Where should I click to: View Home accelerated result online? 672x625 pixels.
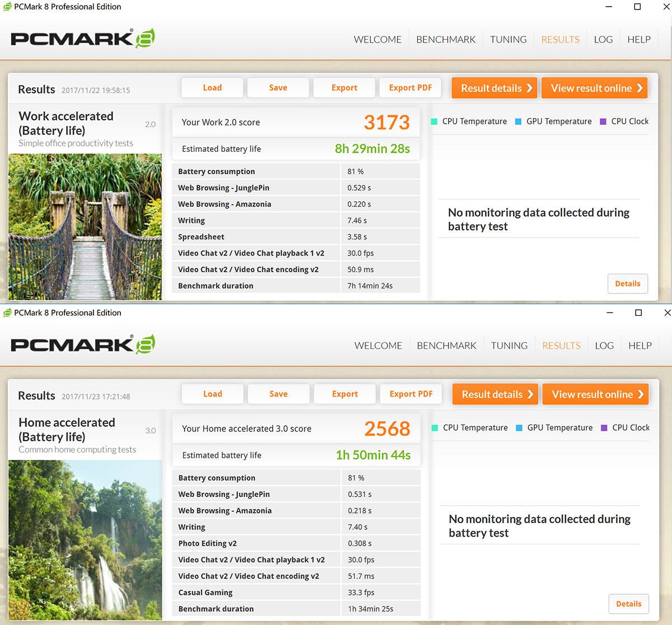(x=596, y=394)
